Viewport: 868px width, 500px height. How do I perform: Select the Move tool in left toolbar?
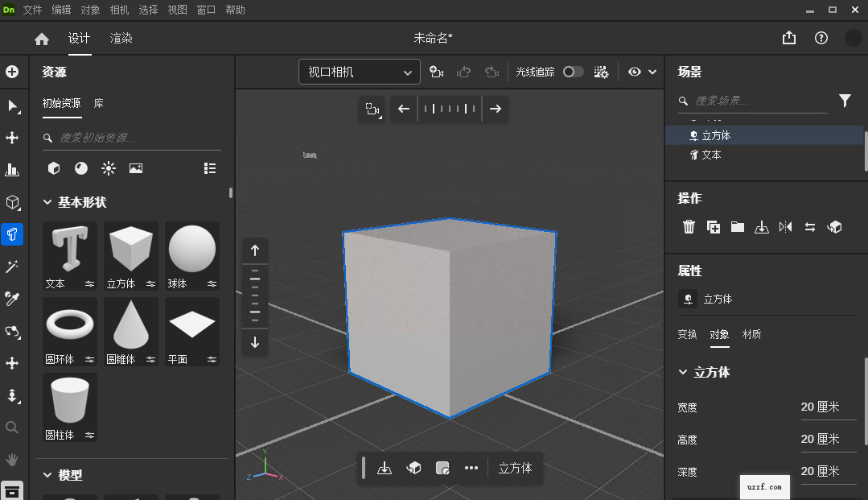tap(13, 138)
